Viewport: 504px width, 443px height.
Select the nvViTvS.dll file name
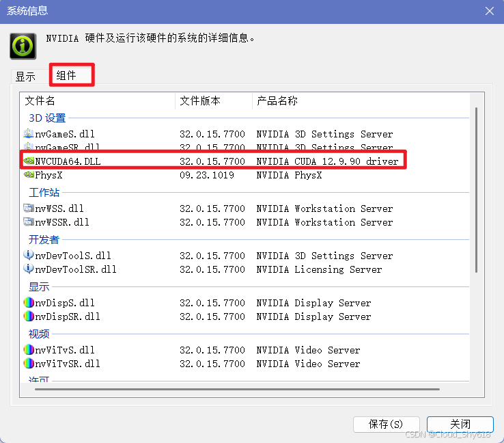pyautogui.click(x=65, y=350)
